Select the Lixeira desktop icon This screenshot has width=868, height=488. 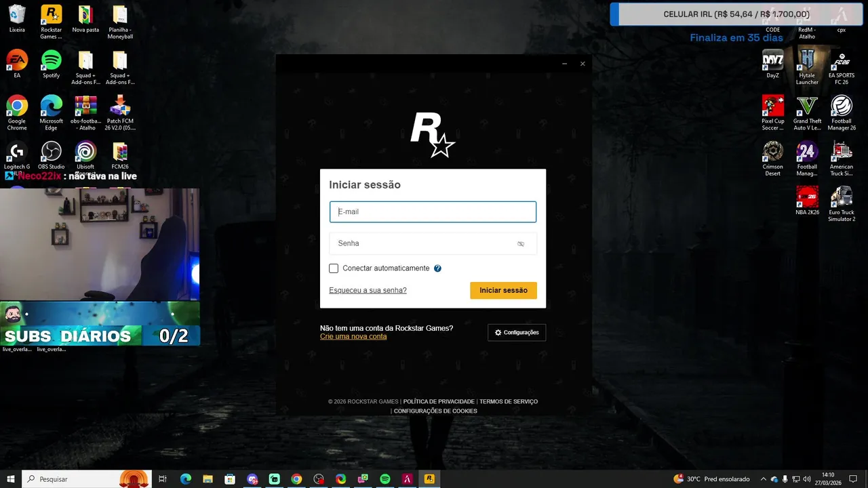(x=17, y=20)
